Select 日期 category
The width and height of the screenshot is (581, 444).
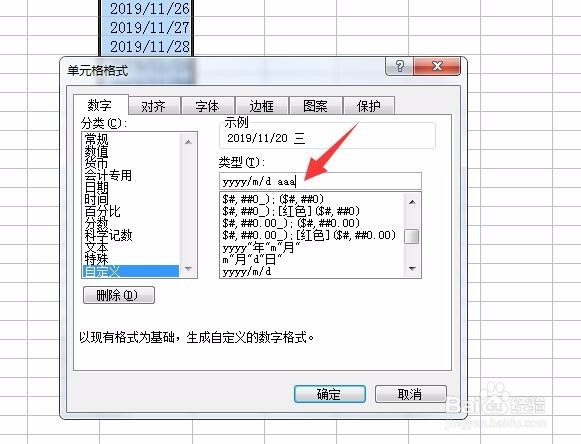pyautogui.click(x=130, y=187)
